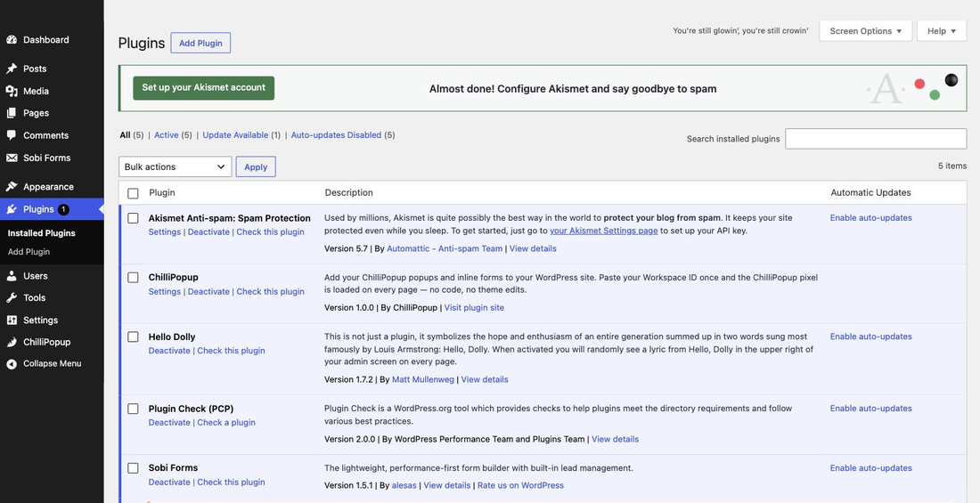The image size is (980, 503).
Task: Expand the Screen Options panel
Action: click(866, 31)
